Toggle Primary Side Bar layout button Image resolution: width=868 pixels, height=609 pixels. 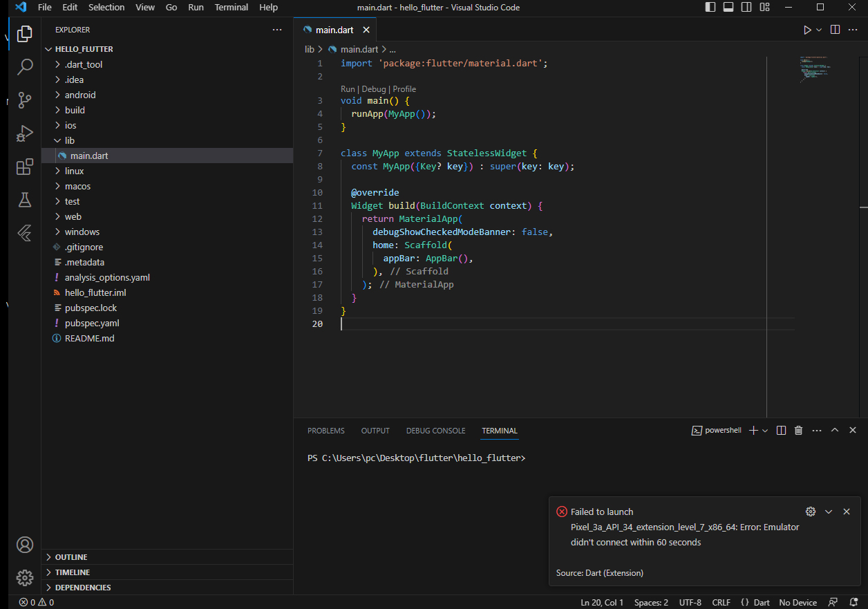(710, 8)
